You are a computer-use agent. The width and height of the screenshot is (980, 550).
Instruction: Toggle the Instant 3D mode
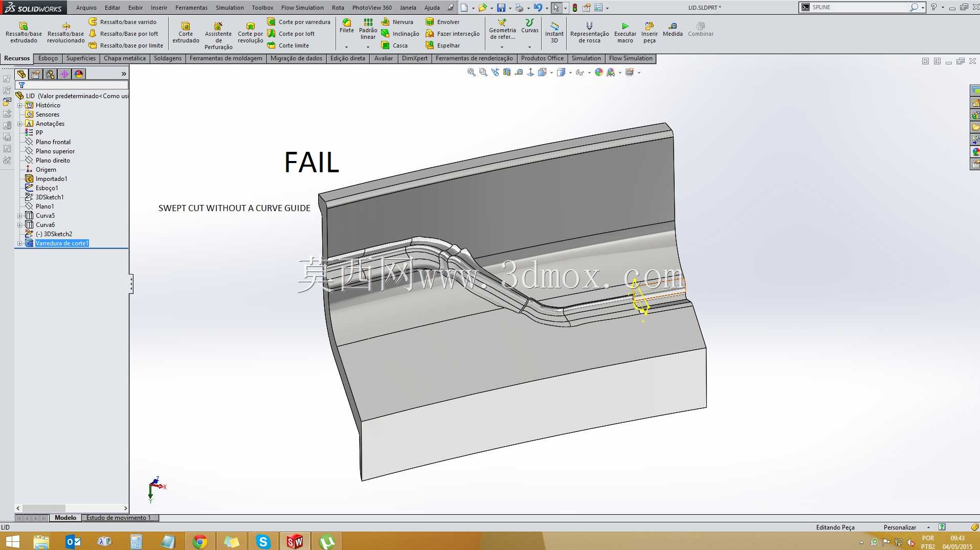554,32
